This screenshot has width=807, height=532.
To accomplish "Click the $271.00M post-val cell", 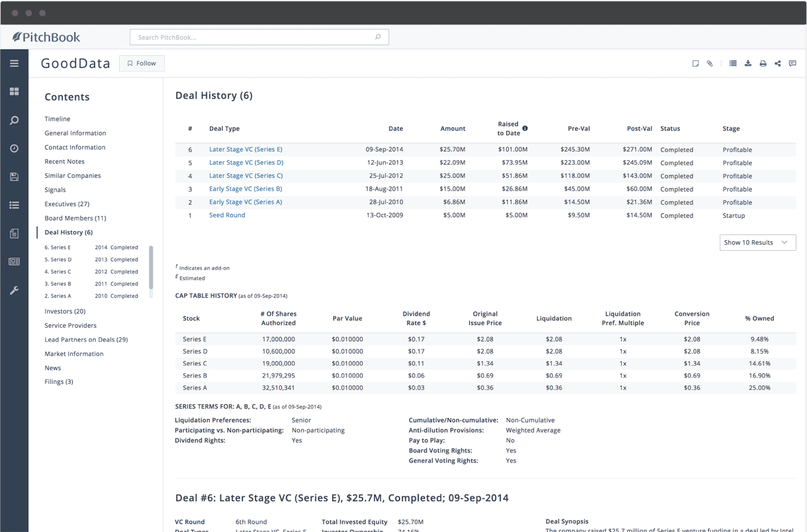I will pos(637,150).
